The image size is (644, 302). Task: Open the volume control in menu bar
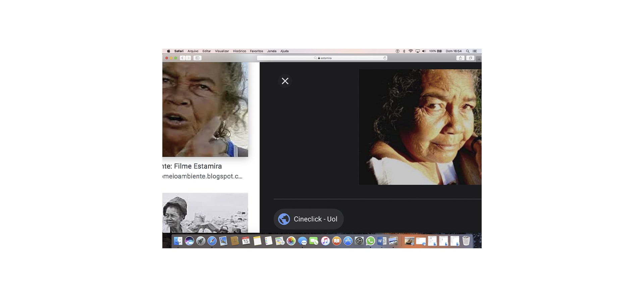click(424, 51)
